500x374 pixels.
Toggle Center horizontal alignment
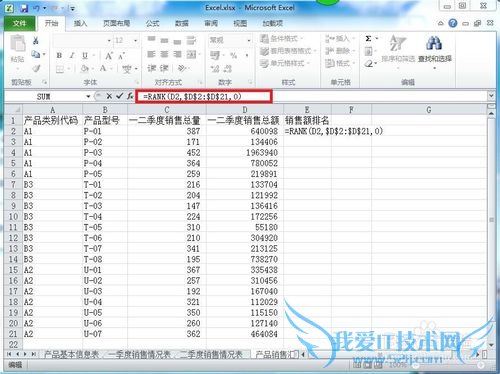[x=164, y=54]
